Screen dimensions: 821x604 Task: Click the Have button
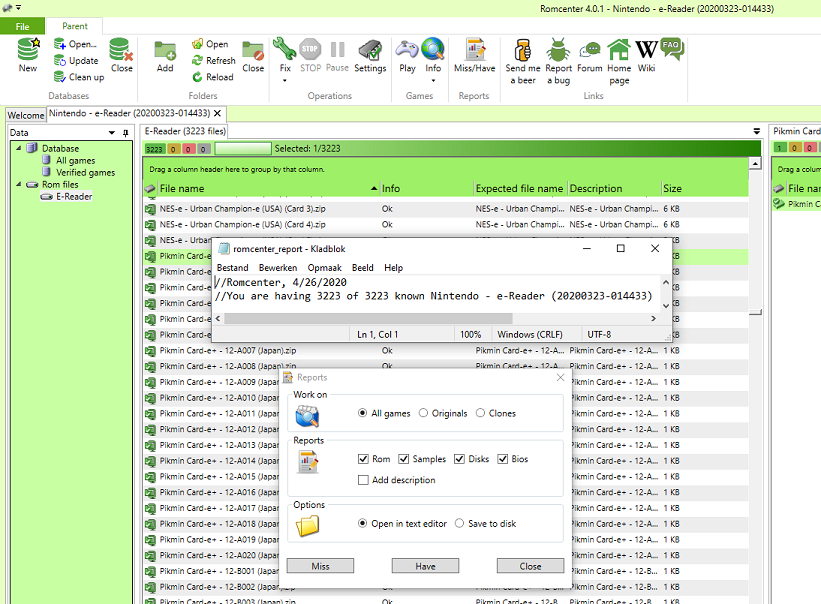click(425, 566)
